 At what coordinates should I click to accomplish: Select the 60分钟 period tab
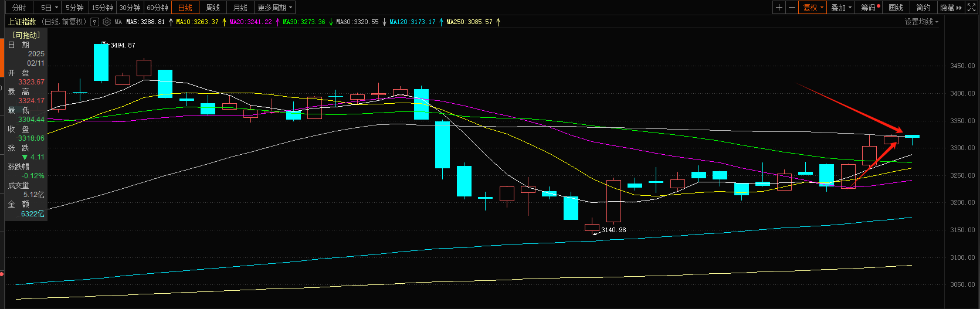[x=157, y=8]
